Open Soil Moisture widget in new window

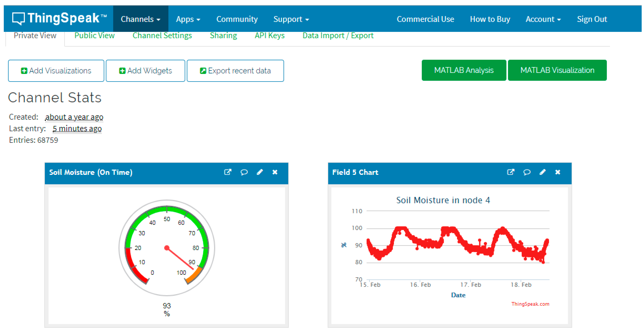227,172
